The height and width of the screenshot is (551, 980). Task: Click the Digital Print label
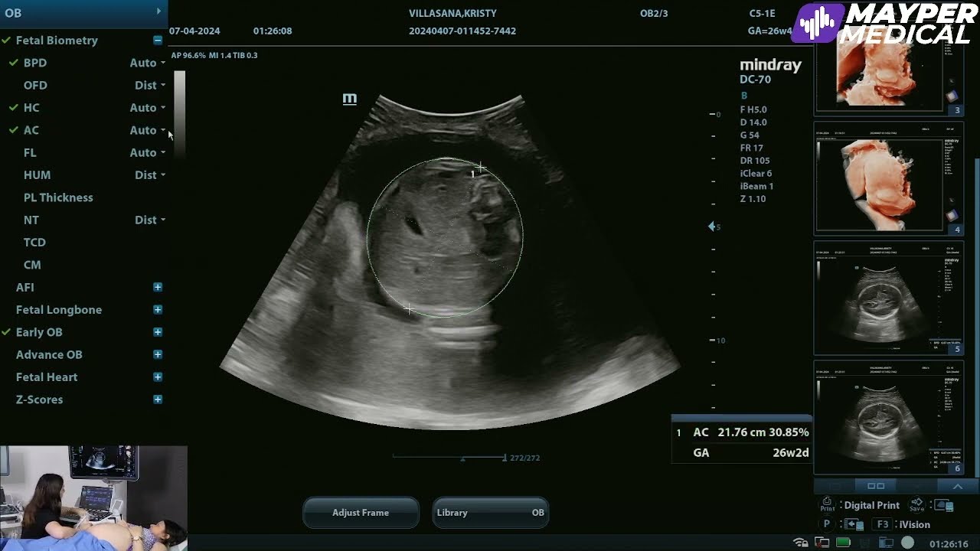[871, 505]
